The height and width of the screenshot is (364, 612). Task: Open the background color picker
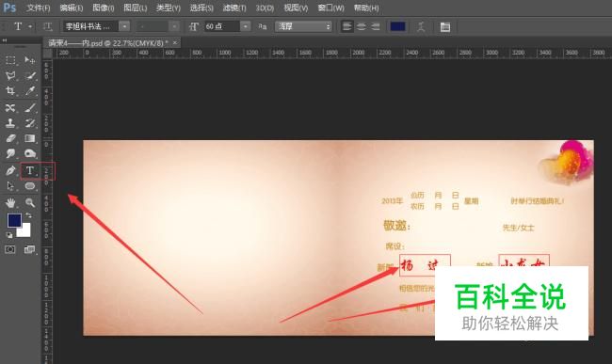coord(25,232)
